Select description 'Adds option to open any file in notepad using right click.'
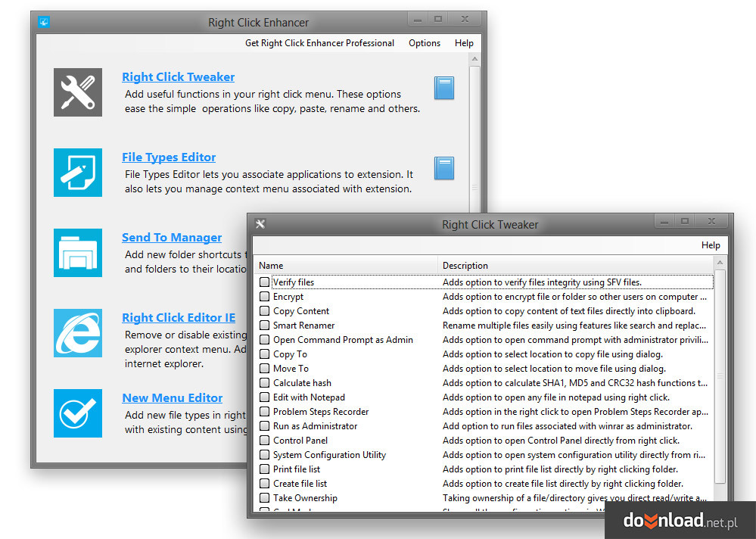 point(556,397)
